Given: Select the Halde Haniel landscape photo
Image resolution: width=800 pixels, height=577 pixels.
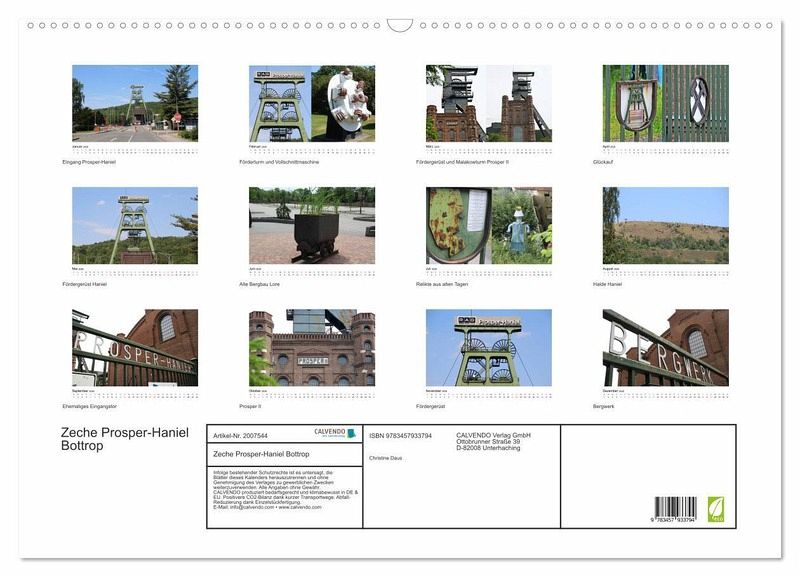Looking at the screenshot, I should [666, 225].
